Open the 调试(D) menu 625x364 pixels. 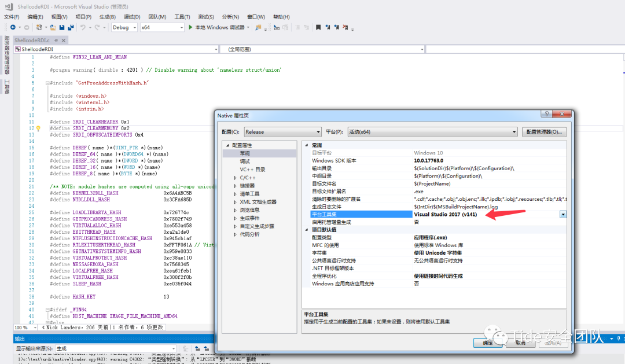(132, 17)
